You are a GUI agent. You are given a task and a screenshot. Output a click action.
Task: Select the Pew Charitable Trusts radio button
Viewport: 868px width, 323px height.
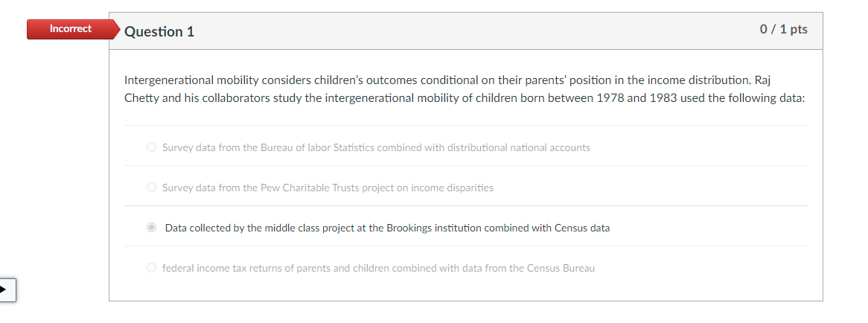tap(151, 188)
